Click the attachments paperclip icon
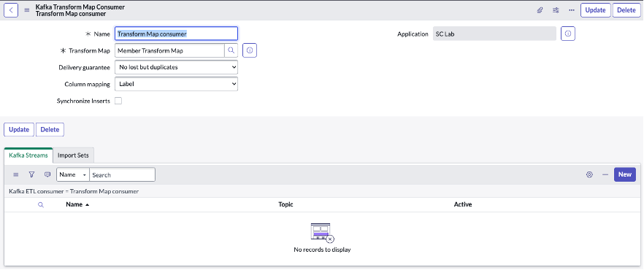Viewport: 644px width, 270px height. tap(540, 10)
